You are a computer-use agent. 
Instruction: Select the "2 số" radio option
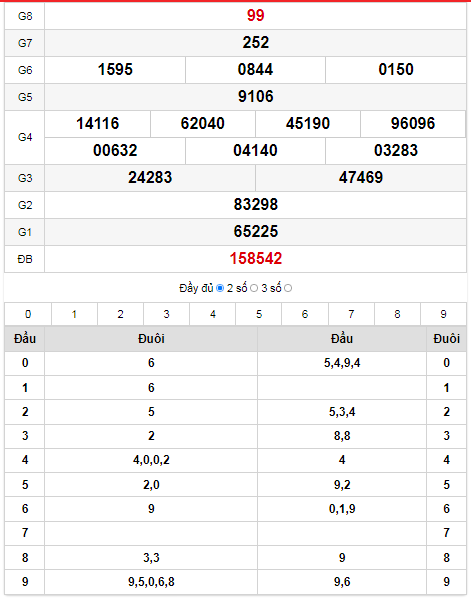254,288
